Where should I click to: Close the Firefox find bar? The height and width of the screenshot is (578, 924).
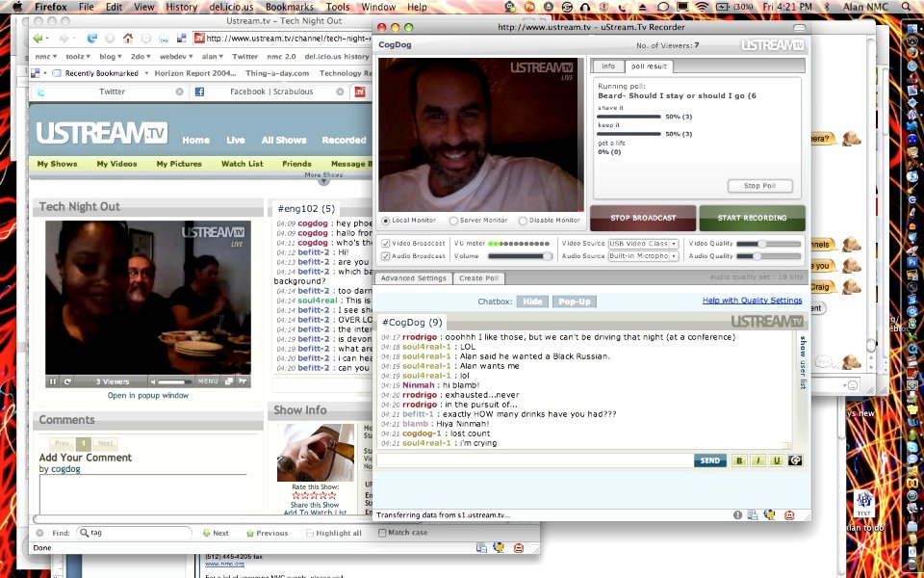(39, 533)
